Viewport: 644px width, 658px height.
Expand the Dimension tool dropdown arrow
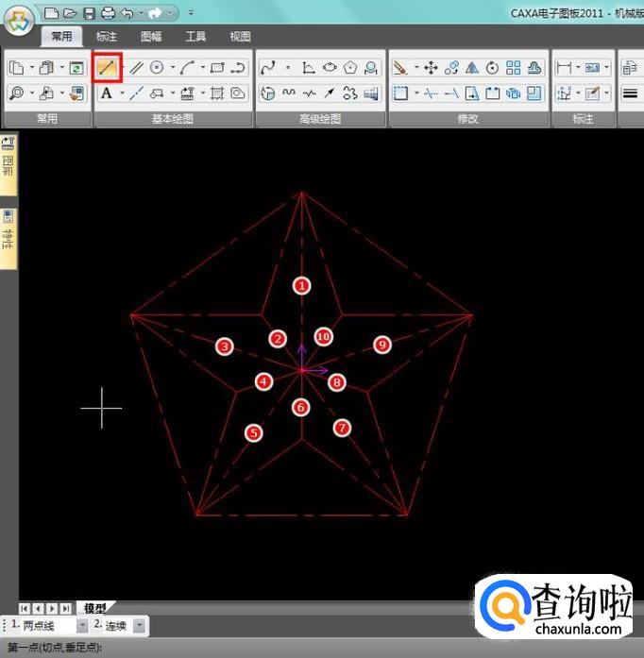[x=579, y=67]
